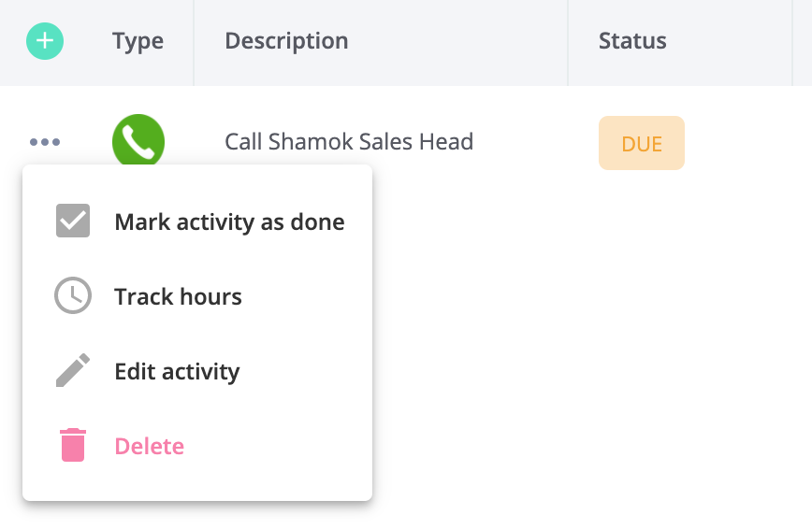
Task: Choose Track hours from the context menu
Action: tap(197, 296)
